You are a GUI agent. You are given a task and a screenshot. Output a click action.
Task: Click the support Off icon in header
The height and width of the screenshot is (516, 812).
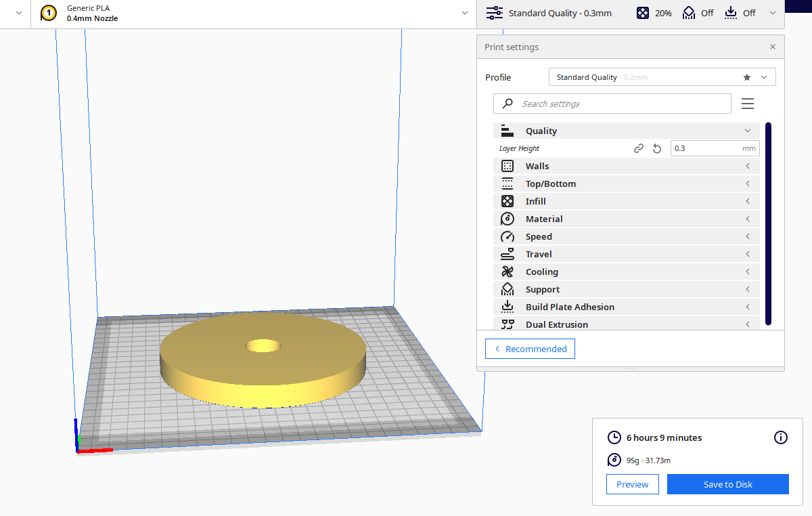pos(689,13)
